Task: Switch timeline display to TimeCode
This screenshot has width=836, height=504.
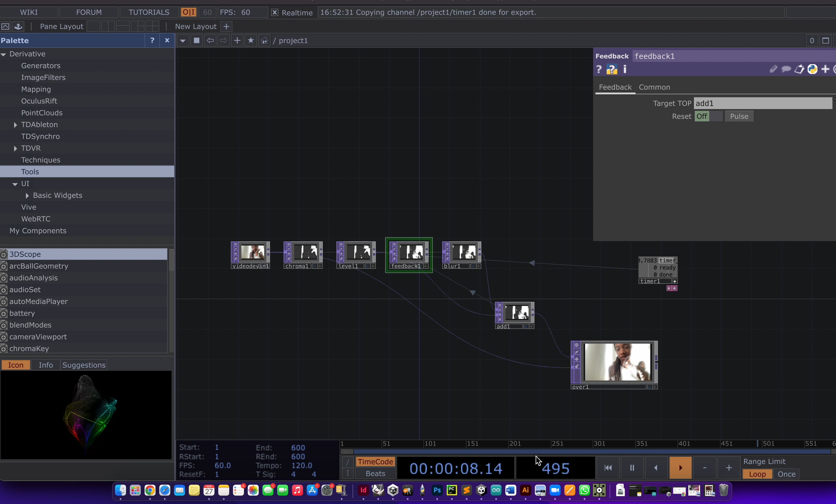Action: [x=375, y=462]
